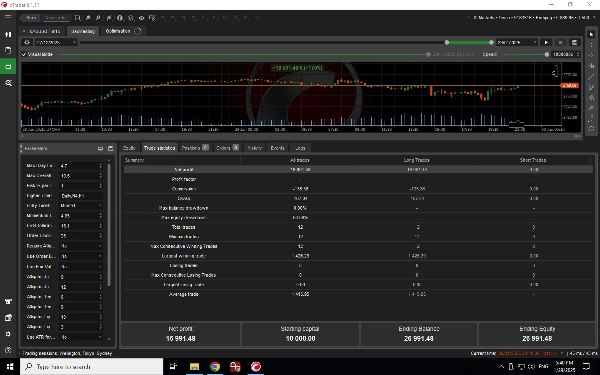Open Chrome from the taskbar
600x375 pixels.
(x=215, y=367)
